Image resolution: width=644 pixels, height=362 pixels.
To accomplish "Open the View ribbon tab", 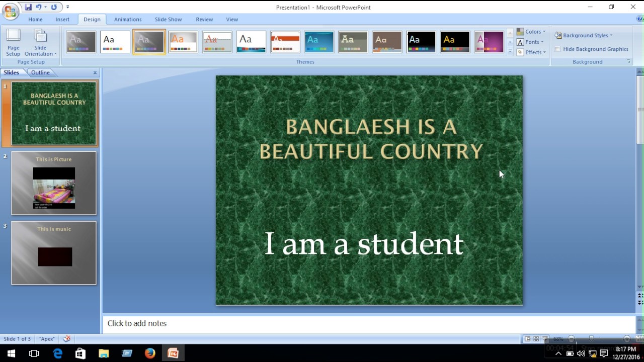I will click(232, 19).
